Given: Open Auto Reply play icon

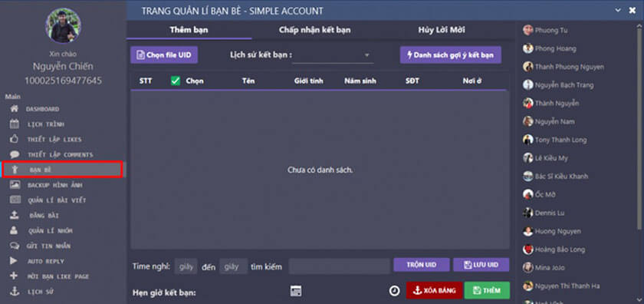Looking at the screenshot, I should pos(14,261).
